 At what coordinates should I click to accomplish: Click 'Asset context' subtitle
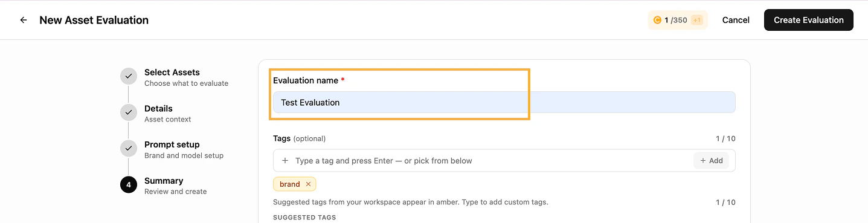(x=167, y=120)
